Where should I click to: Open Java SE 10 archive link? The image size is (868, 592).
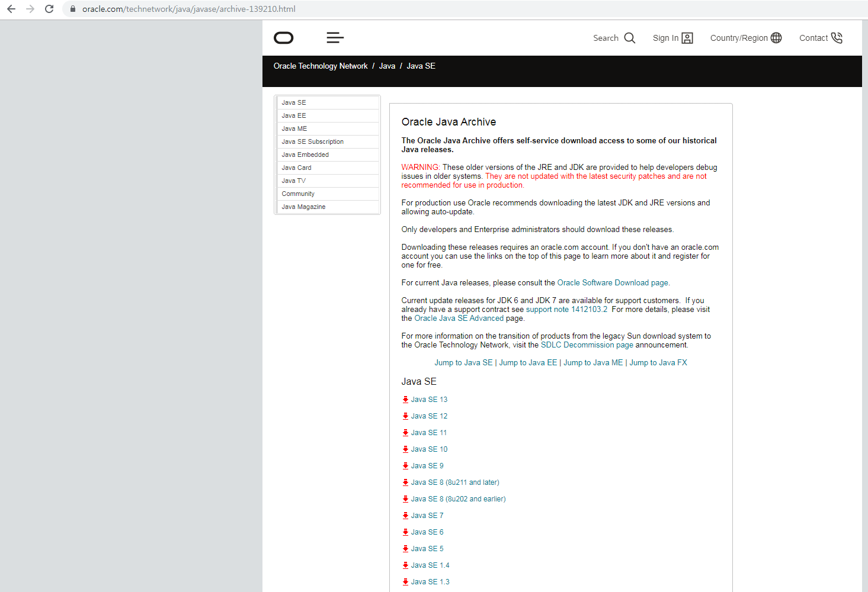[429, 449]
